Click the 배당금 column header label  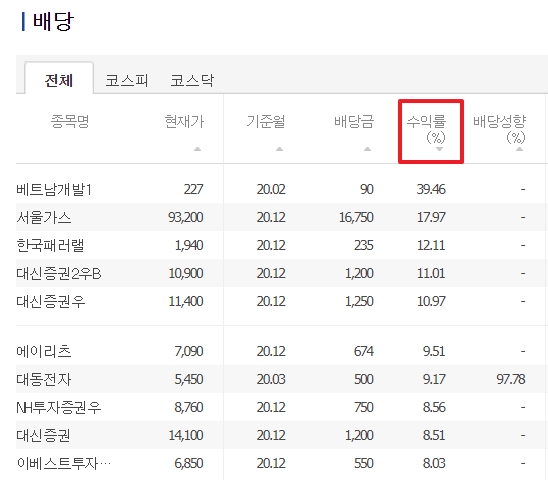pos(354,121)
